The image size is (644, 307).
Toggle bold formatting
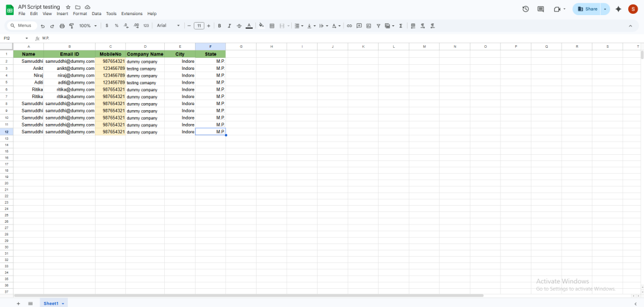(x=219, y=26)
